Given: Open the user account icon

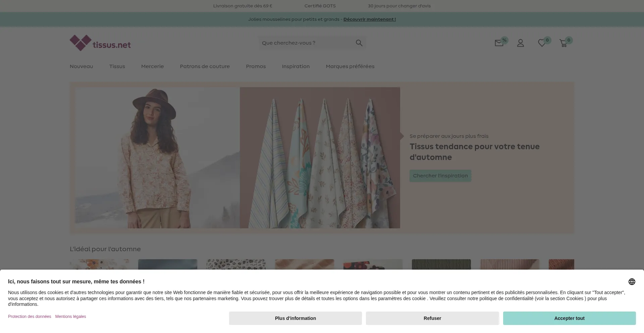Looking at the screenshot, I should [521, 43].
